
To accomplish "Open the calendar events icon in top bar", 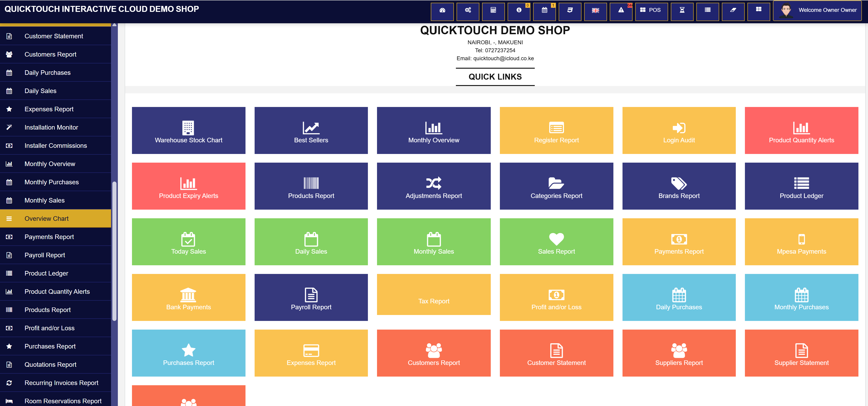I will point(545,11).
